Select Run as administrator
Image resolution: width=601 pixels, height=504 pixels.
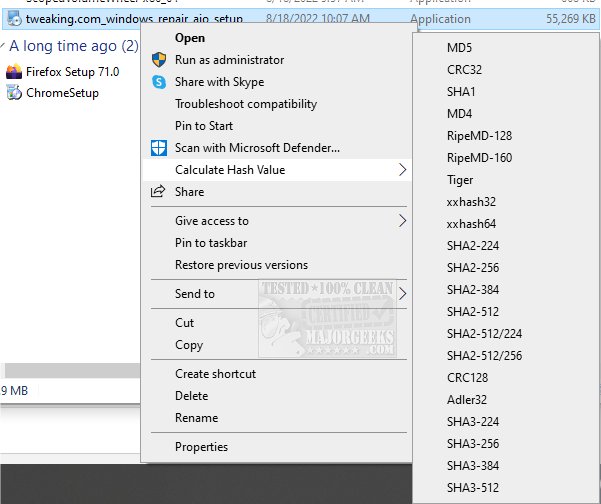(x=276, y=60)
